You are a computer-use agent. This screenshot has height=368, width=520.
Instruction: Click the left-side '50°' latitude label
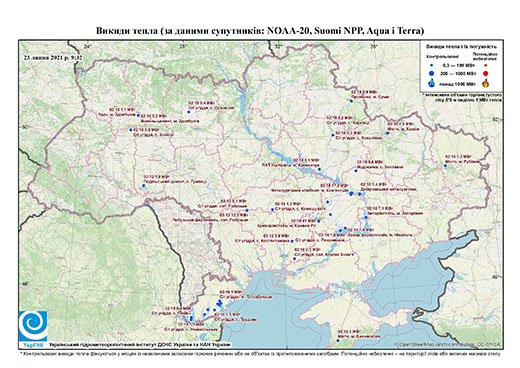point(26,127)
